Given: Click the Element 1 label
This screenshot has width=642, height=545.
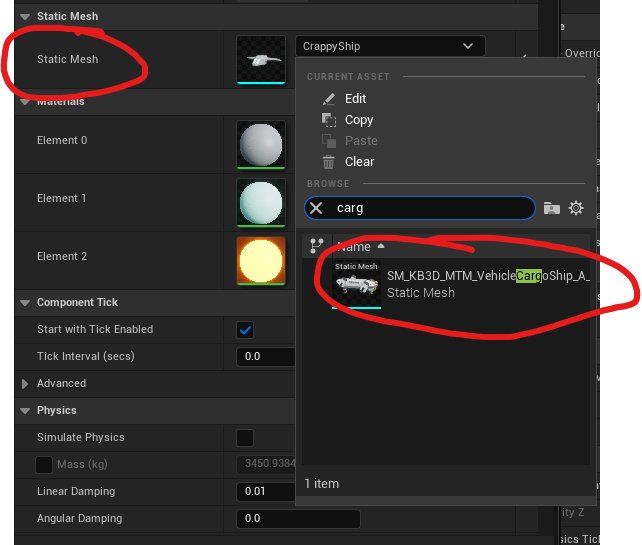Looking at the screenshot, I should point(61,199).
